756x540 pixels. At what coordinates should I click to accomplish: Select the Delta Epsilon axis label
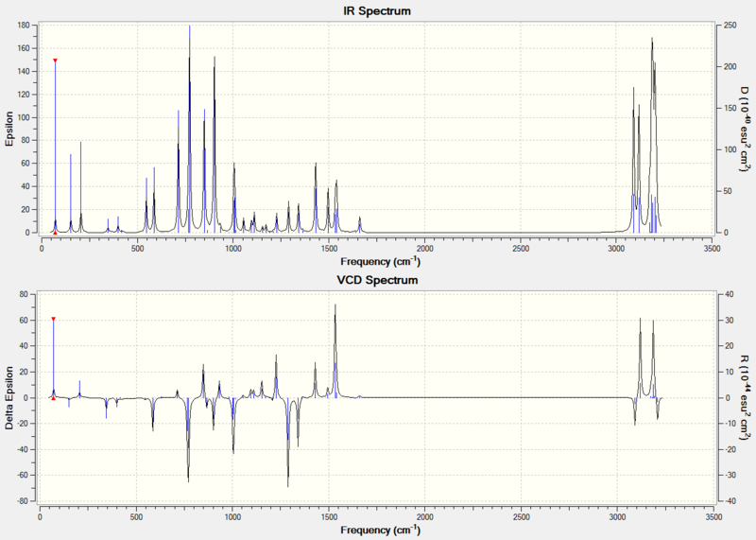pos(9,397)
